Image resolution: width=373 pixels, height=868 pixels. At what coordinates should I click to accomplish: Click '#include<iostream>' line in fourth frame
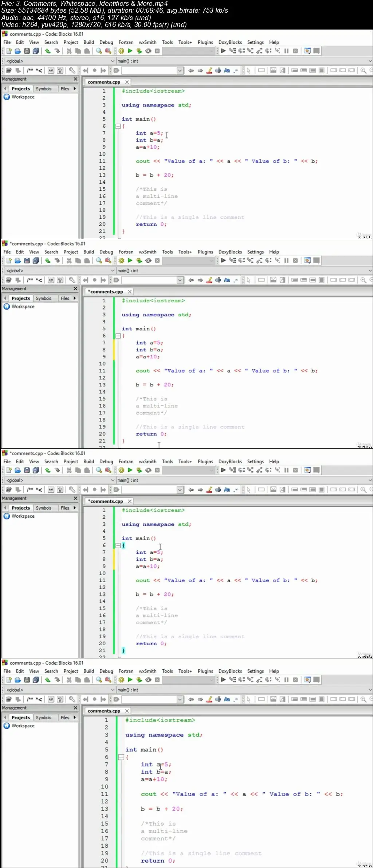pyautogui.click(x=160, y=720)
